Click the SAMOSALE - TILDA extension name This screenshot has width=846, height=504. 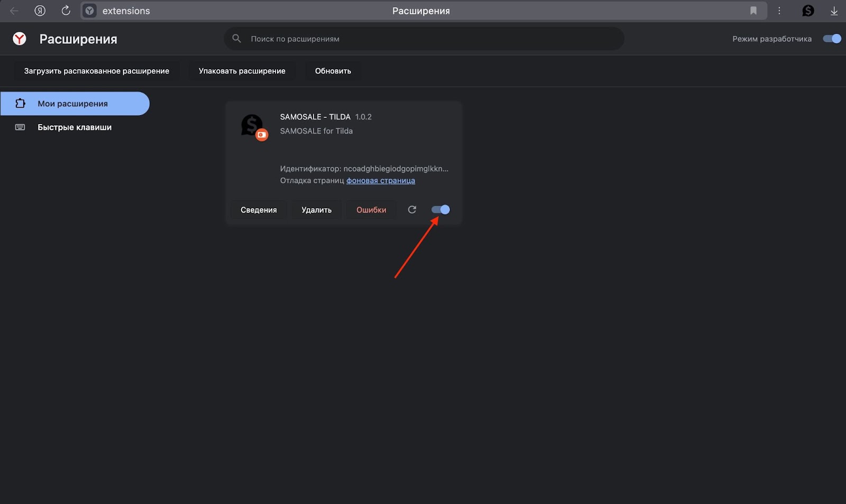pyautogui.click(x=315, y=117)
